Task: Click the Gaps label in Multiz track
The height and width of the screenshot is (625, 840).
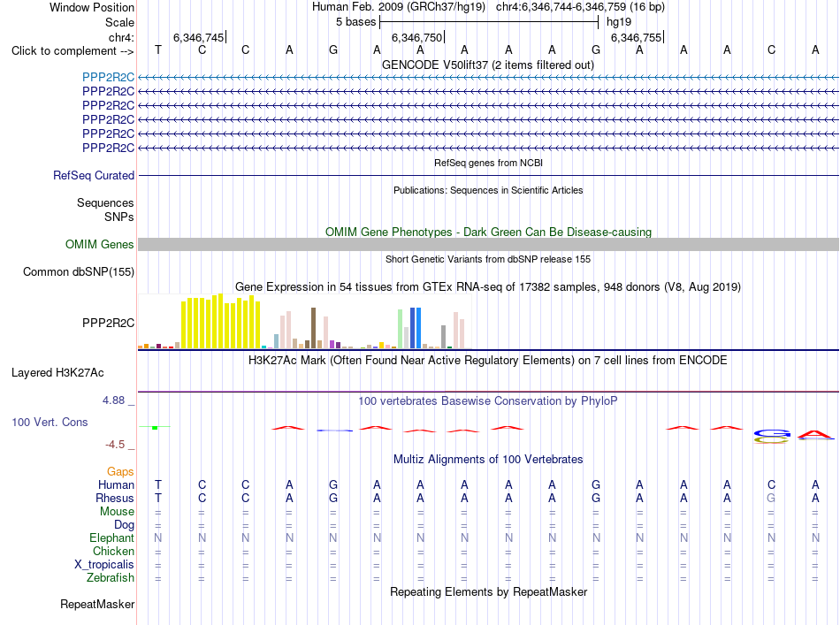Action: (120, 471)
